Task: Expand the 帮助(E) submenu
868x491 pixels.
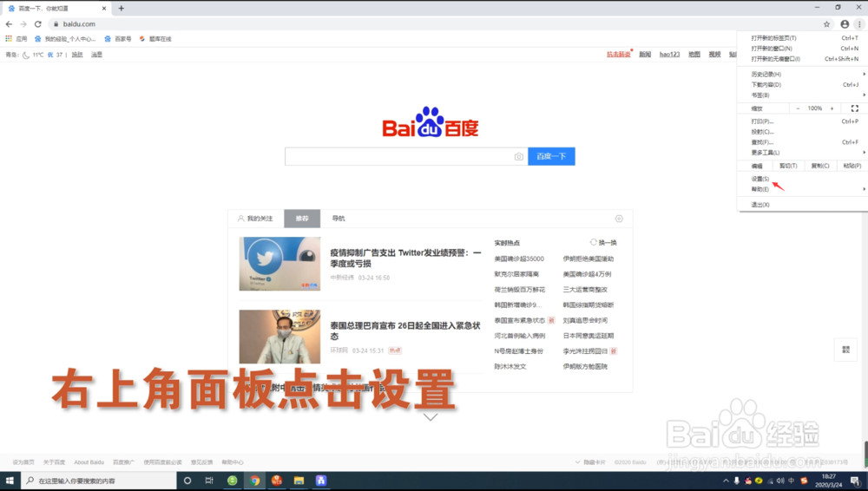Action: point(803,189)
